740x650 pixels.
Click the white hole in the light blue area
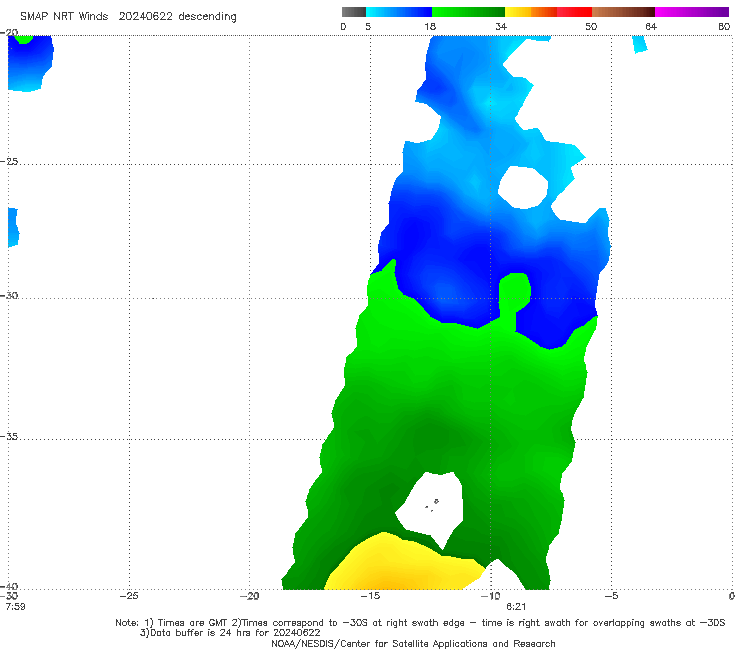click(523, 187)
